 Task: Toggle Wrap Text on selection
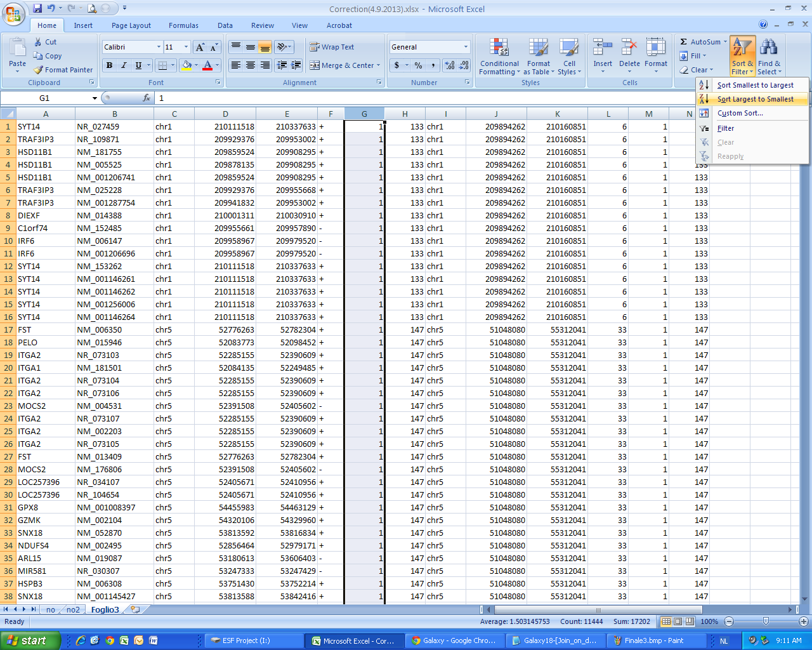332,47
